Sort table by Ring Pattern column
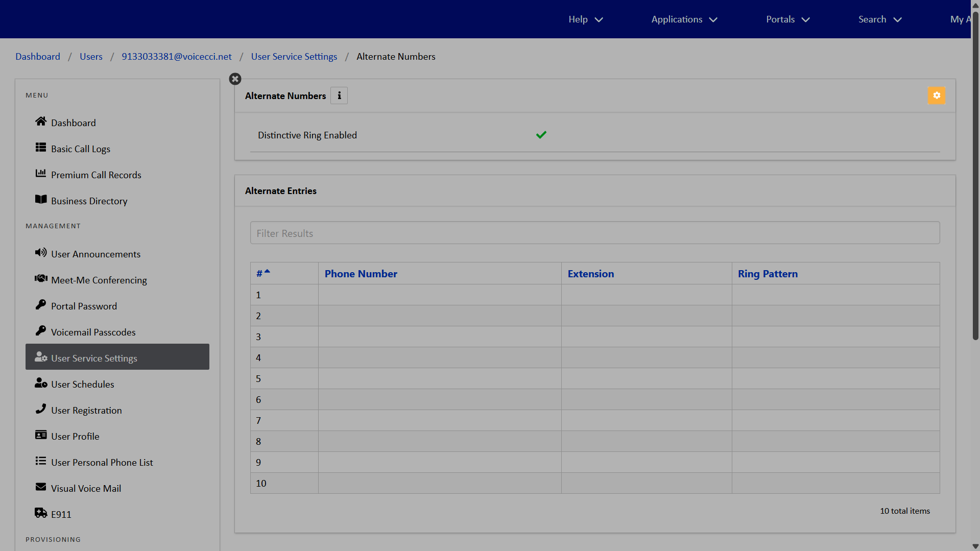 [x=767, y=274]
